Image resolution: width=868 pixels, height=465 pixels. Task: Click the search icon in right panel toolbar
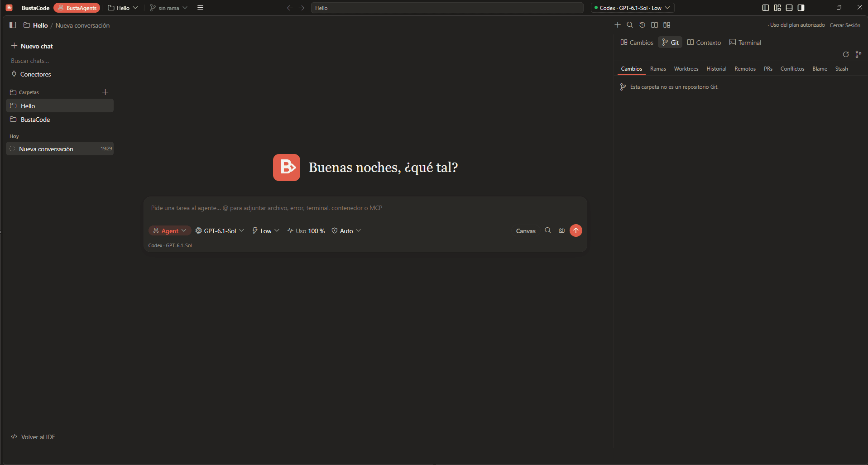pos(630,24)
